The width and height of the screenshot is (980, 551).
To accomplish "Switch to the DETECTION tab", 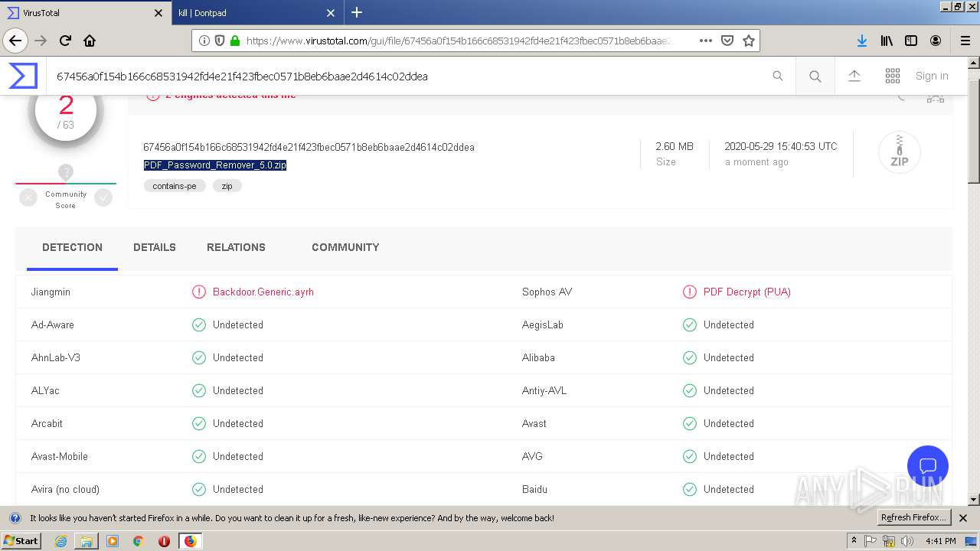I will click(x=72, y=247).
